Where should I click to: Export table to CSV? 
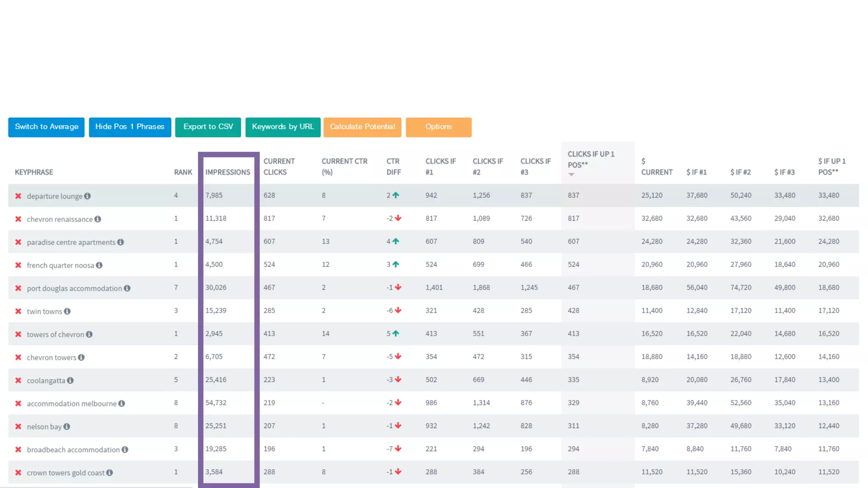tap(208, 127)
